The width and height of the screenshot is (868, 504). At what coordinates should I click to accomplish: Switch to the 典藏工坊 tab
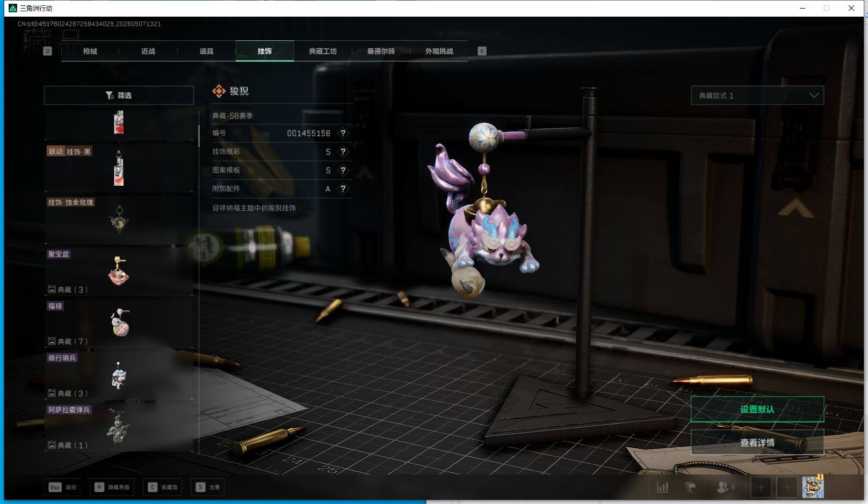tap(323, 51)
